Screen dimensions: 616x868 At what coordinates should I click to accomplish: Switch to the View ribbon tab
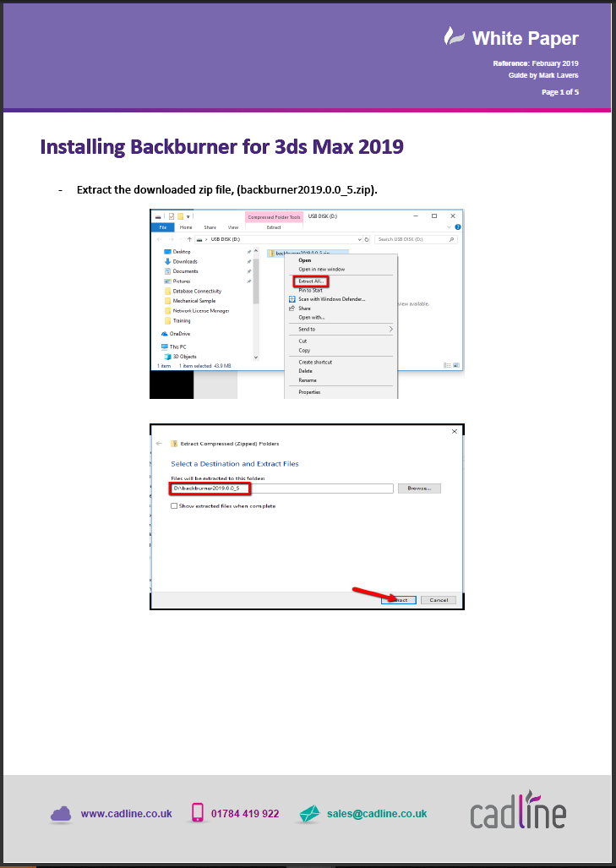[233, 227]
